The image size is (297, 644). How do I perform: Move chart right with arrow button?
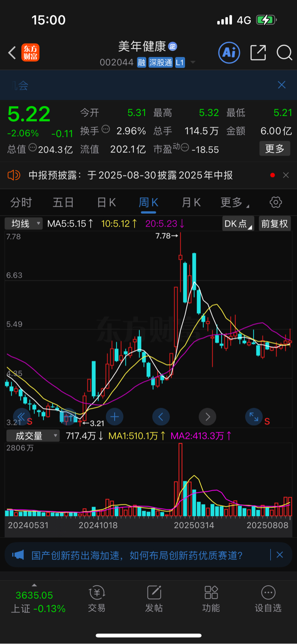[207, 417]
